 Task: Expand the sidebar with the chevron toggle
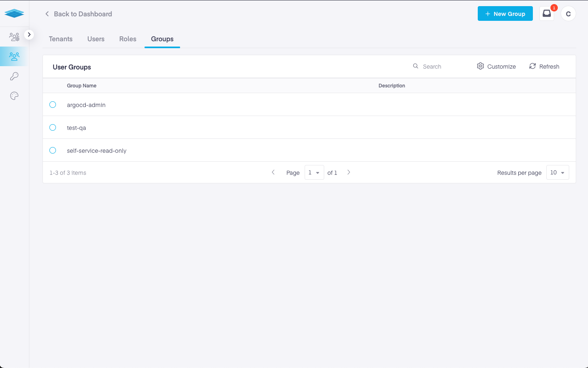pyautogui.click(x=29, y=35)
